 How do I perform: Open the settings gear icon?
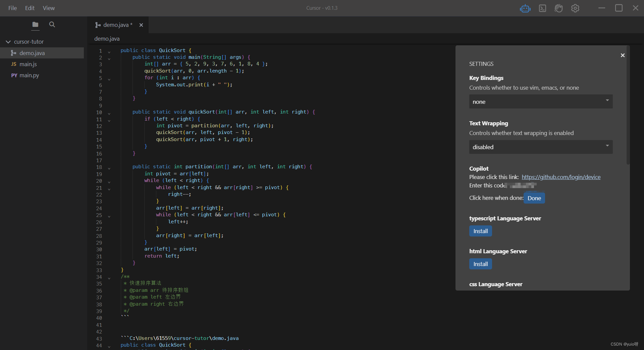pos(575,8)
